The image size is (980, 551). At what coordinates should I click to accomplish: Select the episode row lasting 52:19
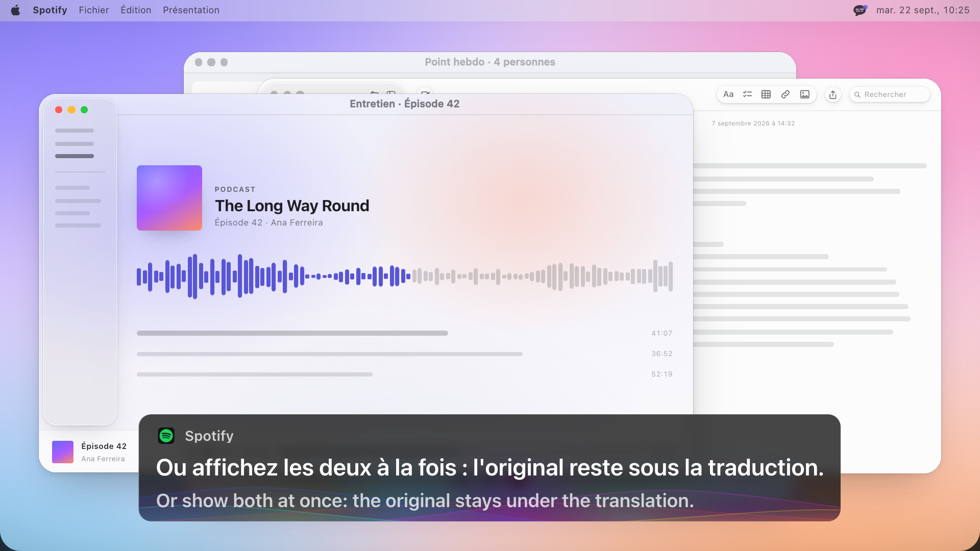pos(405,374)
